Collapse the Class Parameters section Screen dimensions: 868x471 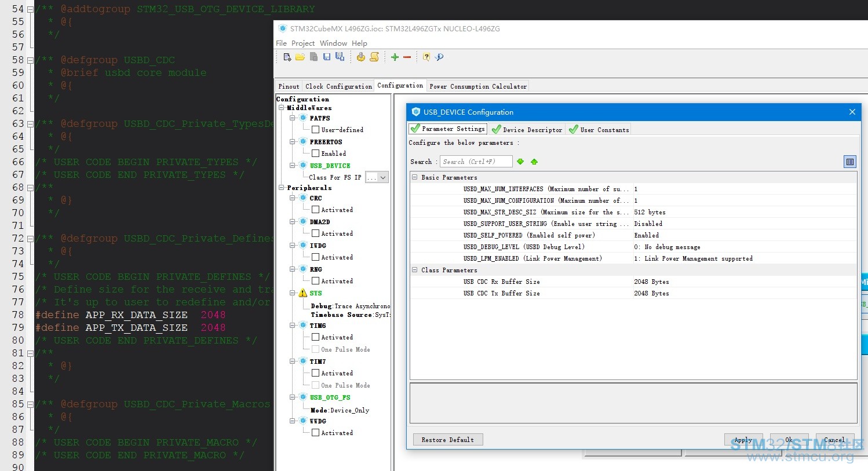[415, 270]
